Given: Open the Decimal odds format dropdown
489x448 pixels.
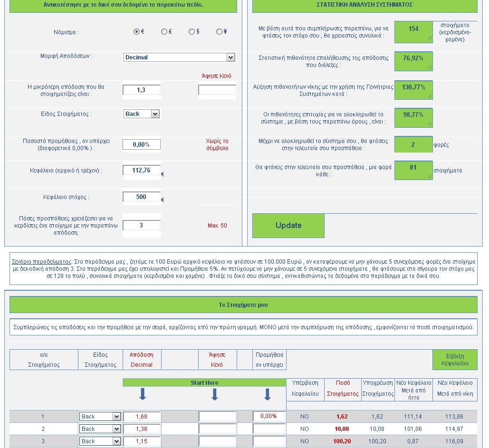Looking at the screenshot, I should 179,57.
